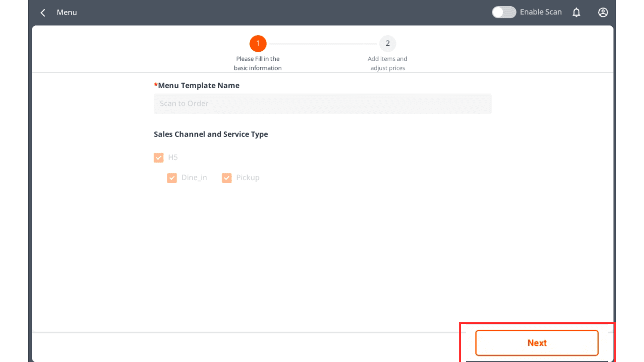644x362 pixels.
Task: Uncheck the H5 checkbox
Action: click(159, 158)
